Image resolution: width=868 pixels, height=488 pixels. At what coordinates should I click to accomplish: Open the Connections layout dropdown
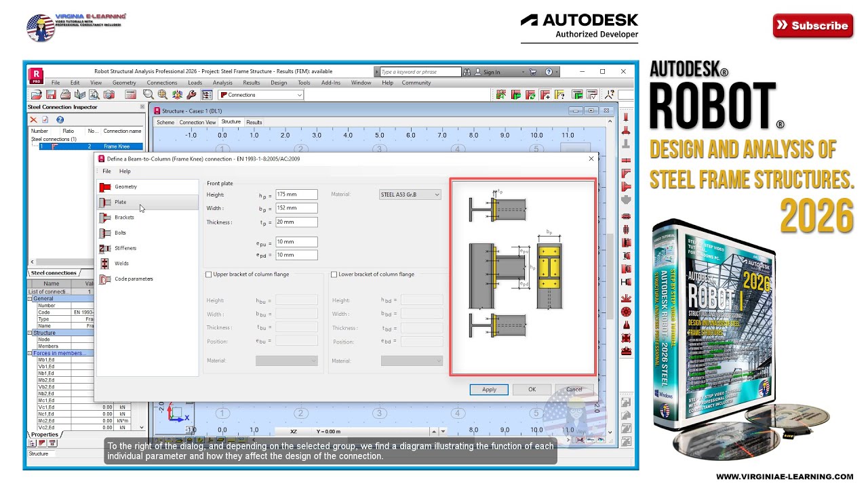260,95
